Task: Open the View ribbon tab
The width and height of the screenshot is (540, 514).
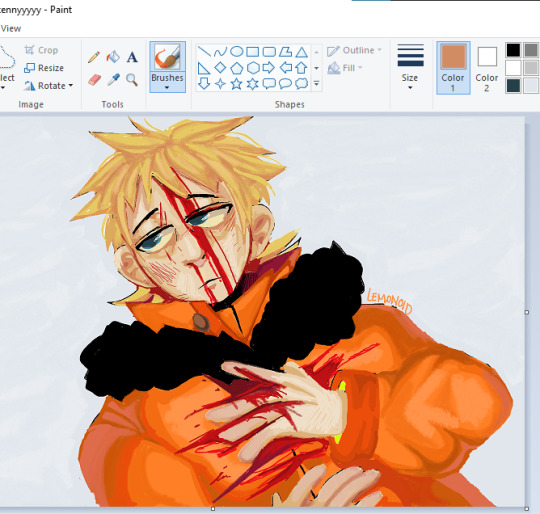Action: tap(10, 29)
